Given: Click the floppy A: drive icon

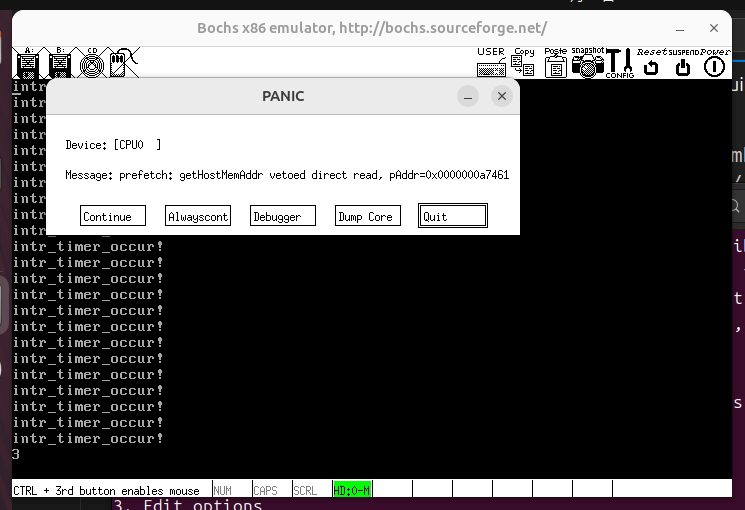Looking at the screenshot, I should [x=28, y=63].
